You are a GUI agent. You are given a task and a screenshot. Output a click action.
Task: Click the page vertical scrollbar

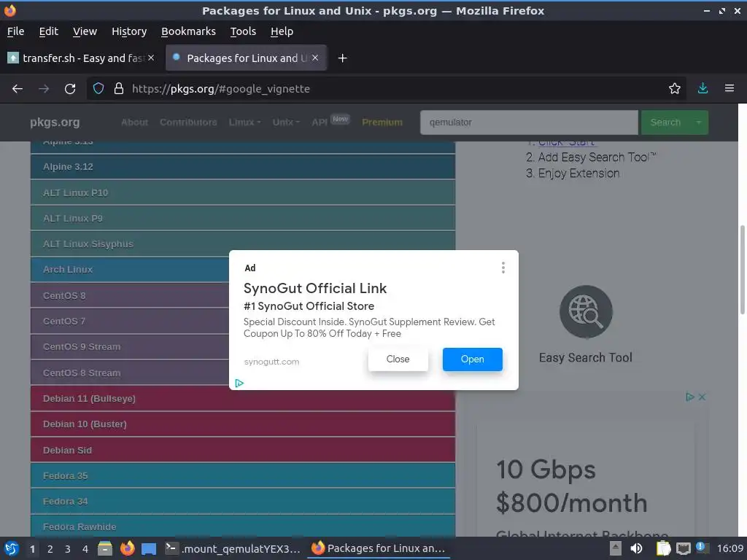(x=742, y=270)
